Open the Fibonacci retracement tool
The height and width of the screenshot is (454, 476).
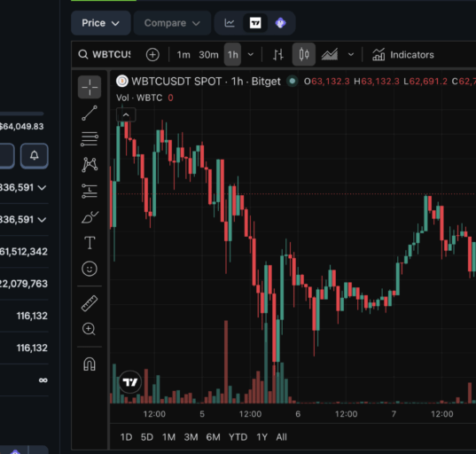(x=90, y=139)
